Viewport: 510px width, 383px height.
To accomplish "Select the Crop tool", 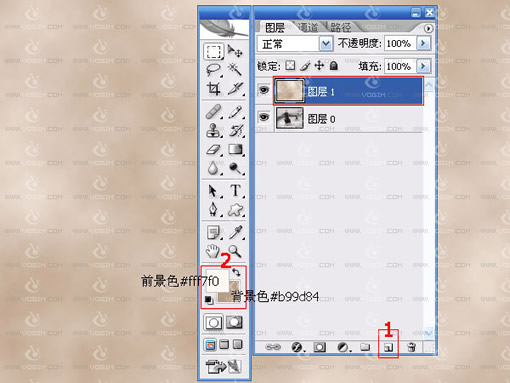I will pyautogui.click(x=214, y=89).
